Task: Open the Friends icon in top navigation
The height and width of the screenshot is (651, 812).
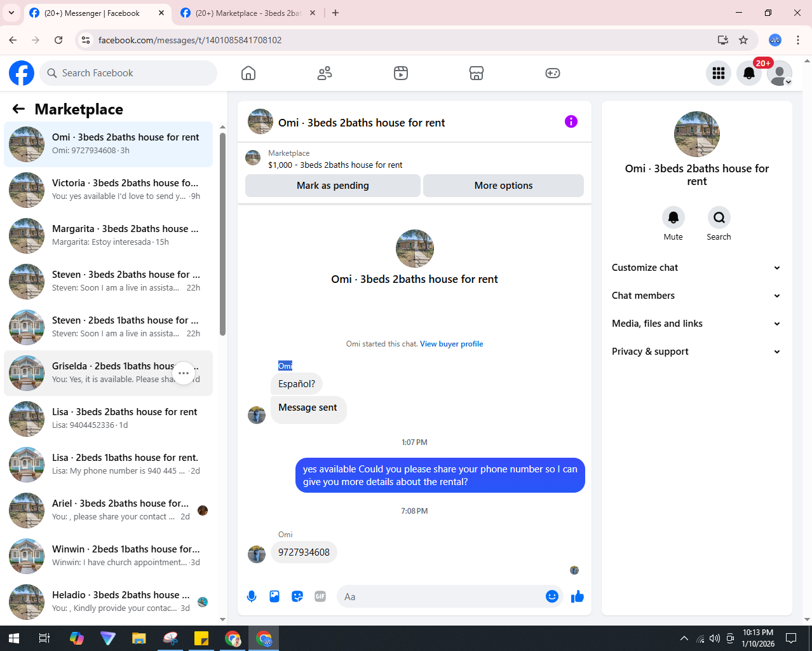Action: coord(325,73)
